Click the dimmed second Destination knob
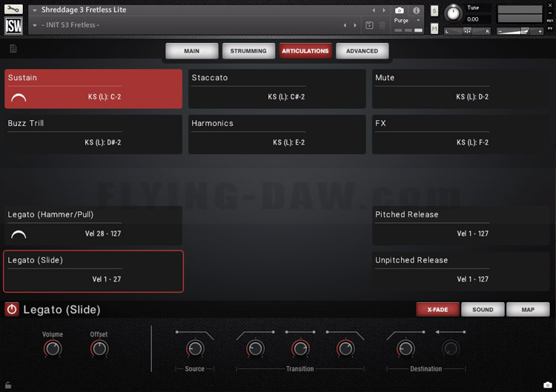The width and height of the screenshot is (556, 392). [451, 349]
